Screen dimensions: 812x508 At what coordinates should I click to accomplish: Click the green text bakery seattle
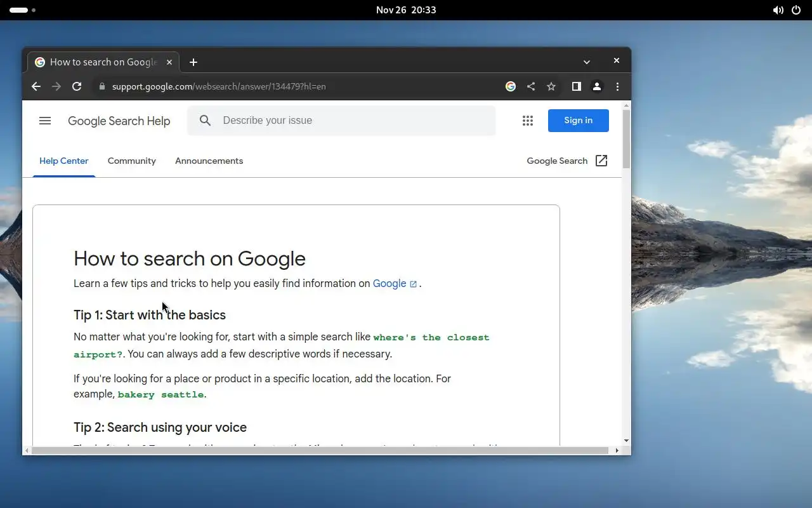(161, 394)
